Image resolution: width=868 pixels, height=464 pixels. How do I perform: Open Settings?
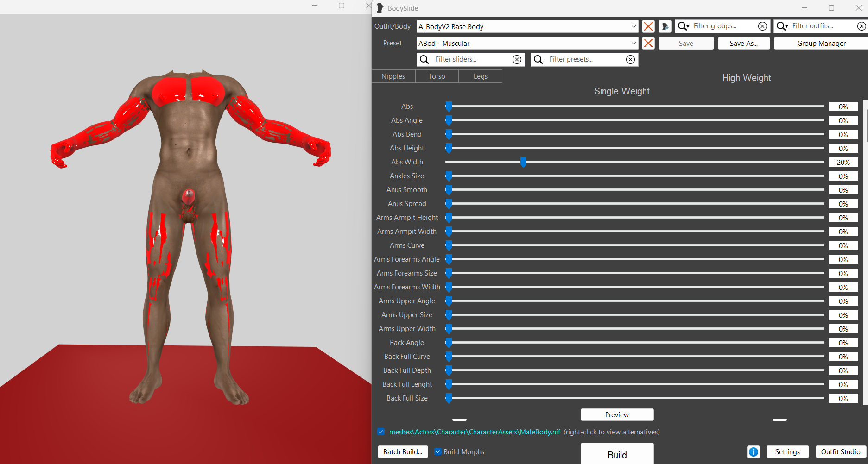[x=788, y=452]
